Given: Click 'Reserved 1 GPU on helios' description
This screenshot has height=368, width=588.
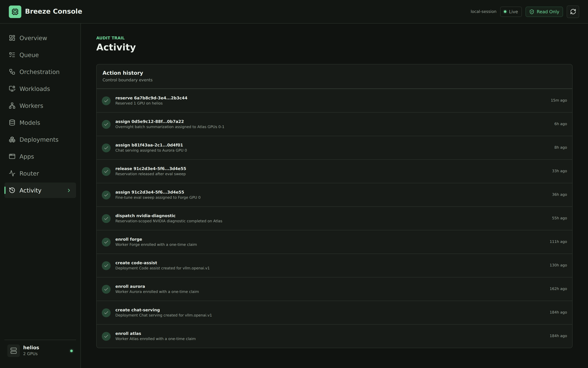Looking at the screenshot, I should pyautogui.click(x=139, y=103).
